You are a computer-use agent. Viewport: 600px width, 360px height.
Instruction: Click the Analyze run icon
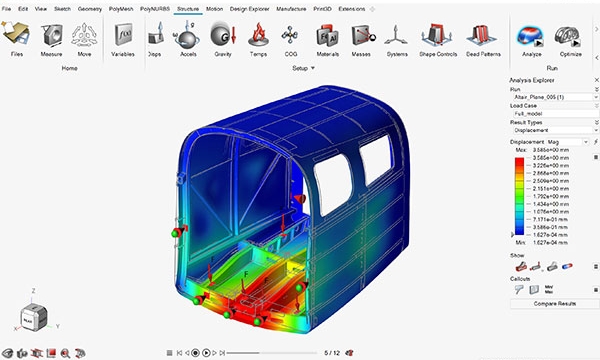click(x=531, y=37)
